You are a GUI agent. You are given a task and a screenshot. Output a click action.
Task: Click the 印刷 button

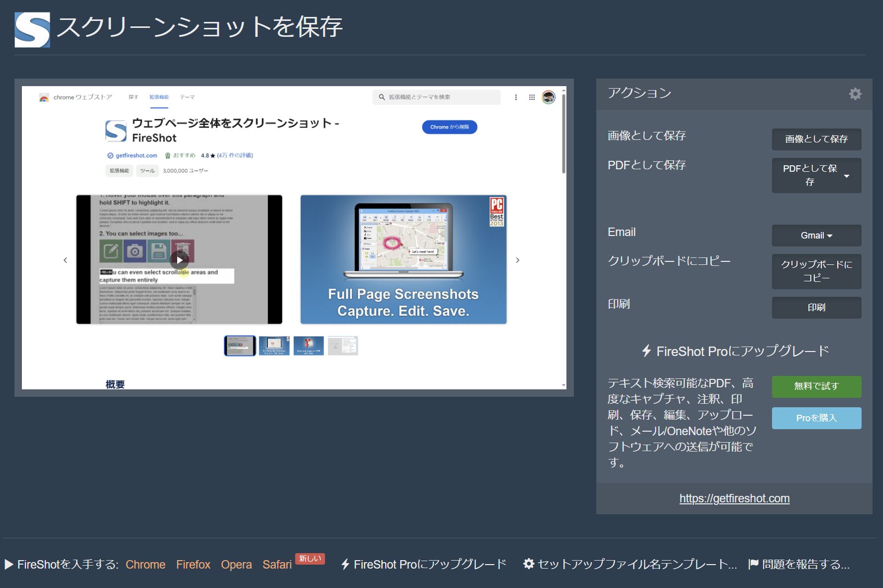click(x=816, y=308)
